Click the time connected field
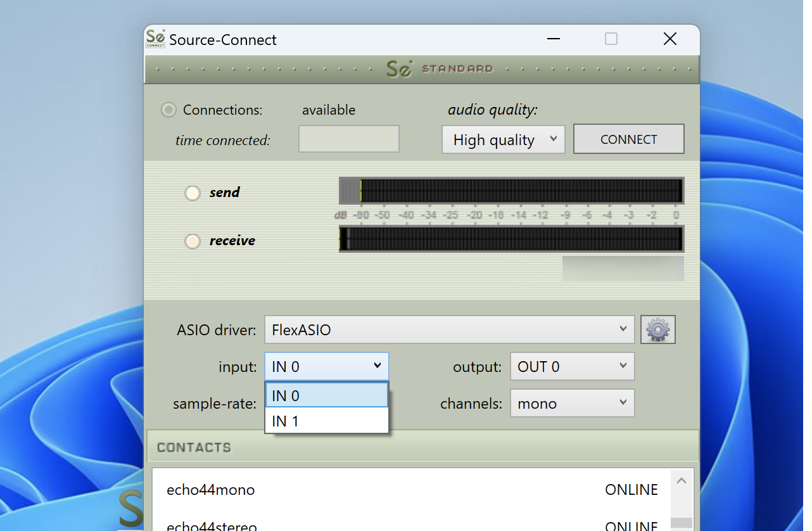Screen dimensions: 812x531 pyautogui.click(x=348, y=139)
